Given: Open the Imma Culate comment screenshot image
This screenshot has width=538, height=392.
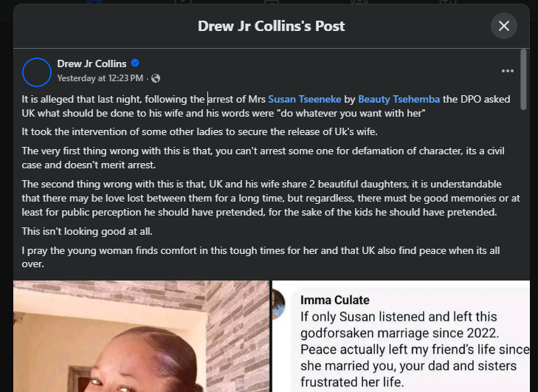Looking at the screenshot, I should pos(401,337).
